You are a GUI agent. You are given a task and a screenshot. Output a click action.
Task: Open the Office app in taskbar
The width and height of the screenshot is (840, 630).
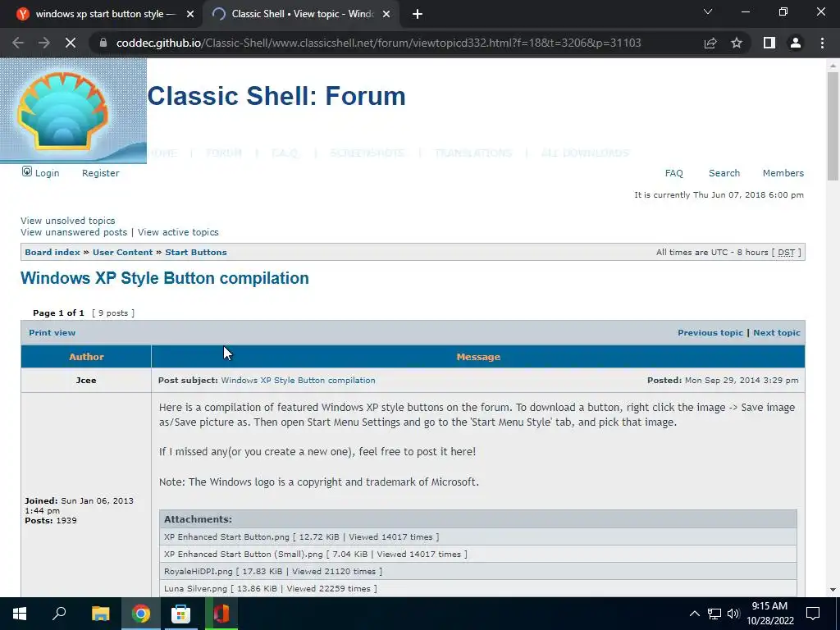click(221, 614)
